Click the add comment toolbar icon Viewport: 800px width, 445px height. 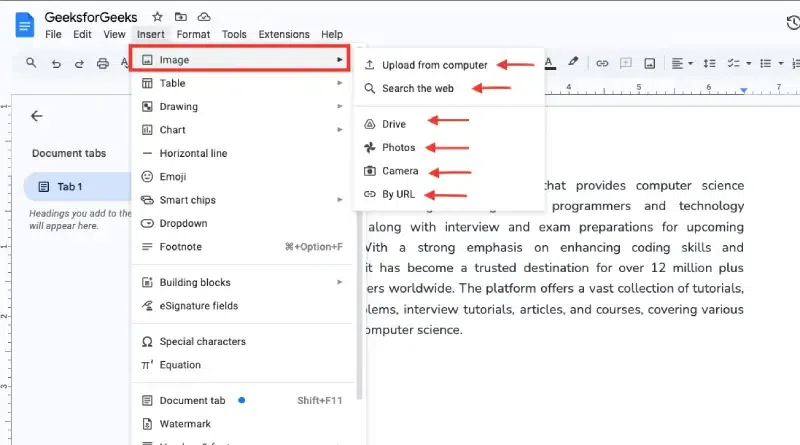626,63
